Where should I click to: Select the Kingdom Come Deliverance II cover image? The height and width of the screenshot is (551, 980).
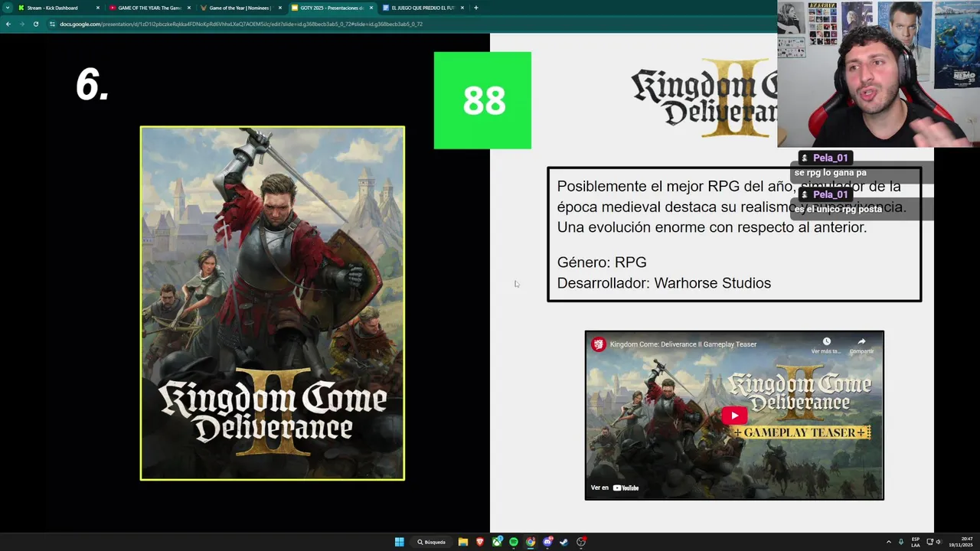click(x=273, y=303)
